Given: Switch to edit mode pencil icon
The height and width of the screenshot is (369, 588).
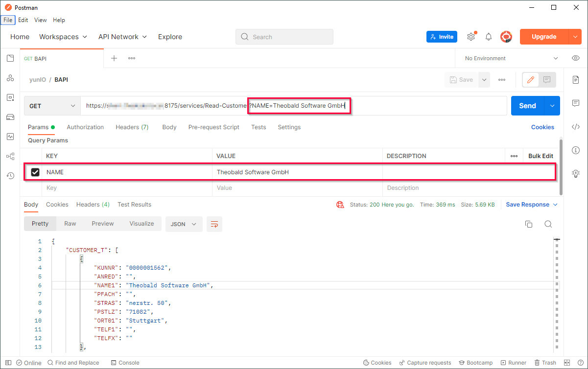Looking at the screenshot, I should point(530,80).
